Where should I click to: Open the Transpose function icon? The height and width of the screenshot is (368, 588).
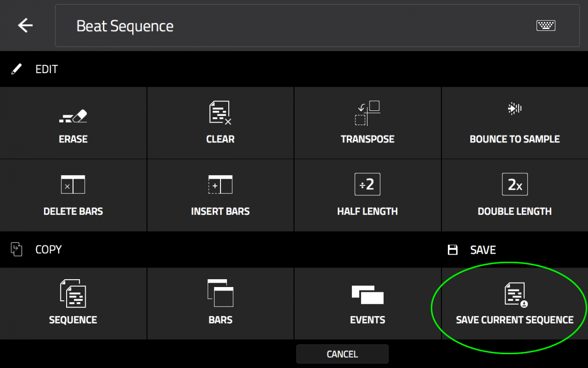tap(367, 113)
